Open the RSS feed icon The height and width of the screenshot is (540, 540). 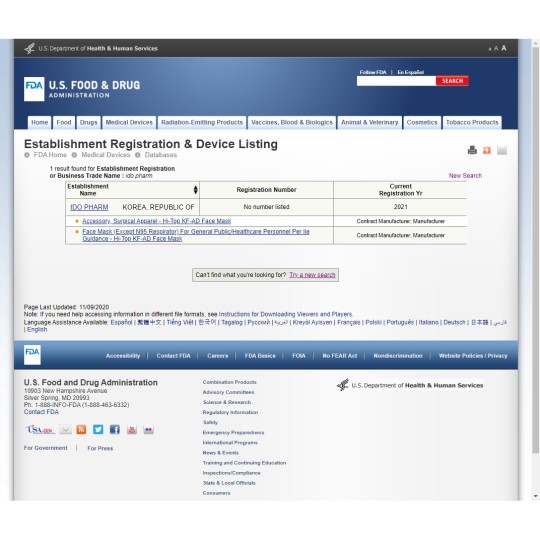pyautogui.click(x=81, y=429)
